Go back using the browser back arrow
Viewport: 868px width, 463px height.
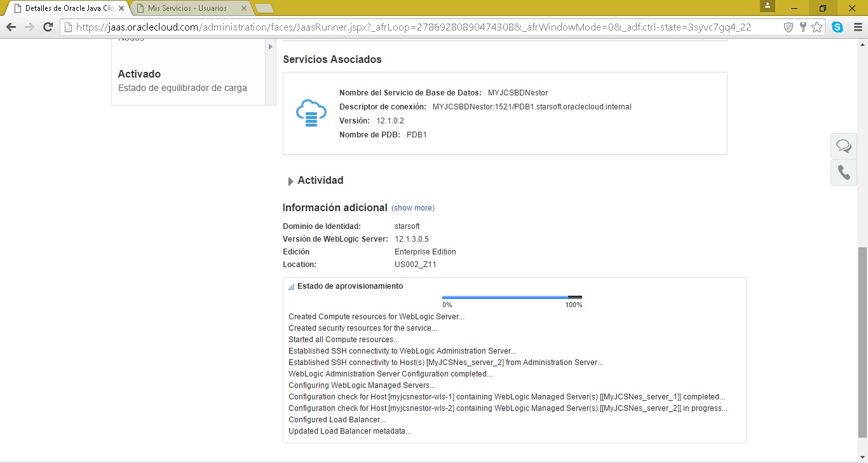pos(11,27)
